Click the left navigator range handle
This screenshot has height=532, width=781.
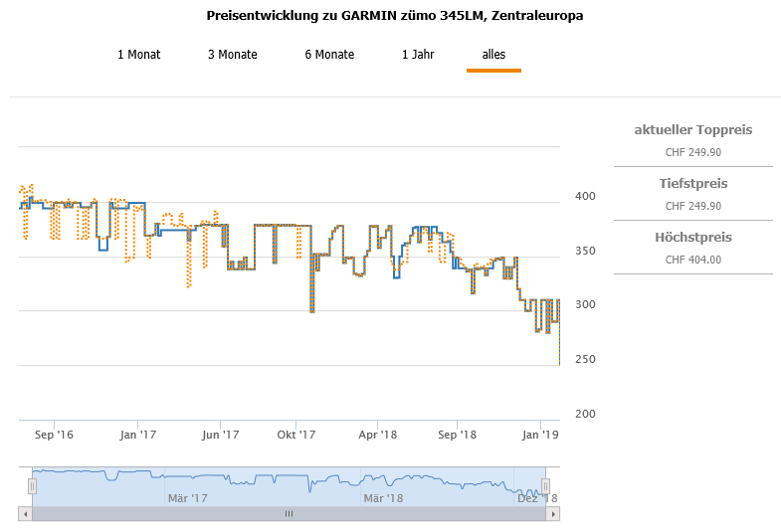click(32, 486)
